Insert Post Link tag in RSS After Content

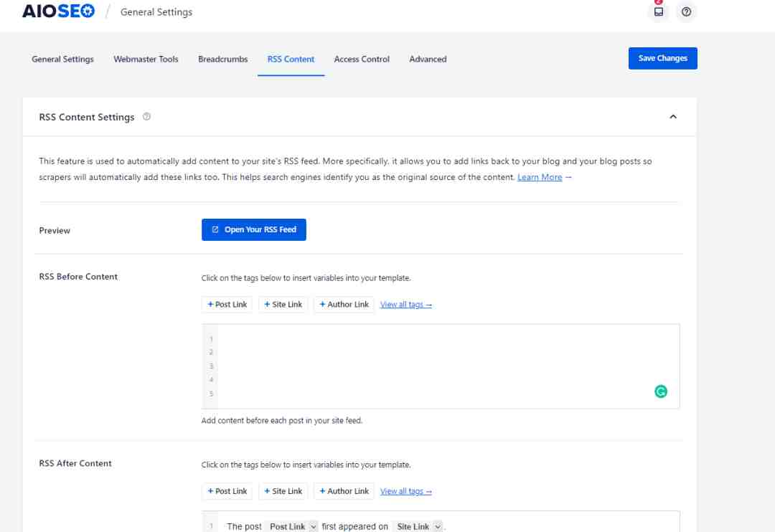(227, 491)
